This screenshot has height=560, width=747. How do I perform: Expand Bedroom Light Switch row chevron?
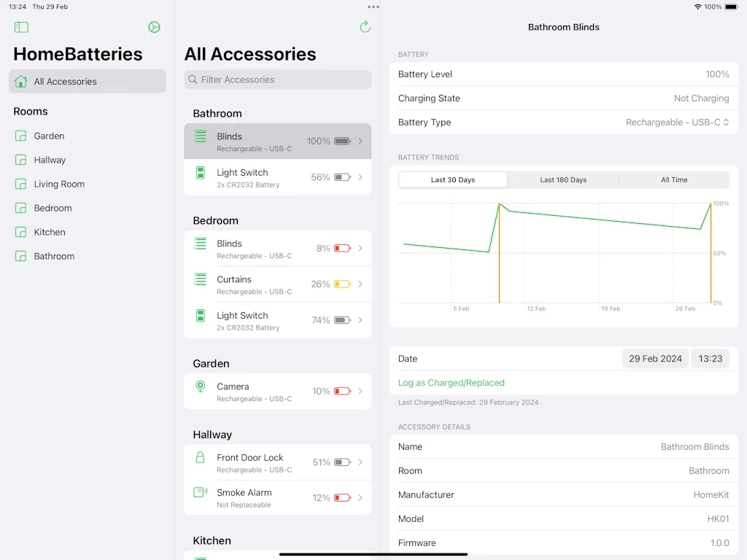[360, 320]
